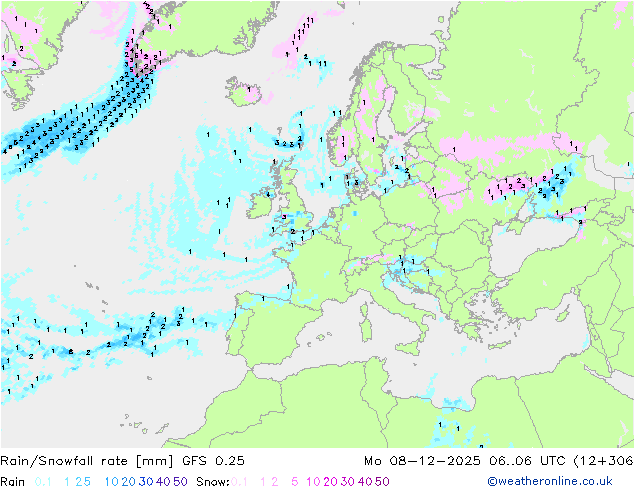Pick the Rain 30 legend color value
Viewport: 634px width, 490px height.
click(146, 482)
